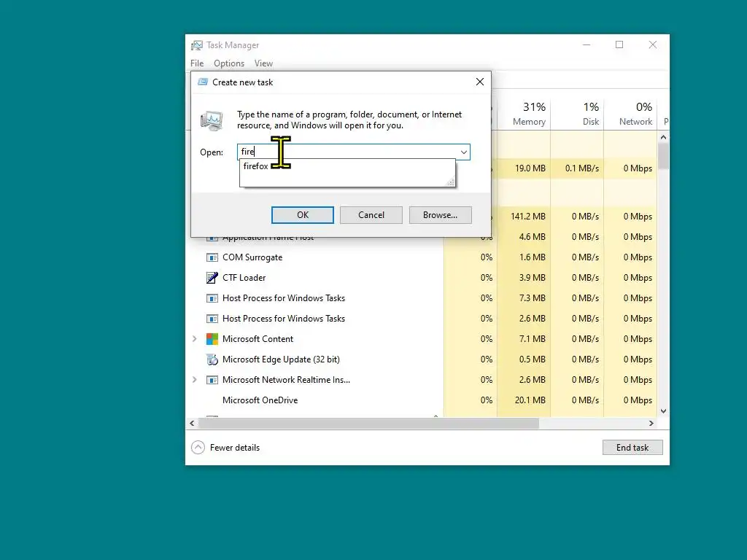The image size is (747, 560).
Task: Click the 0.1 MB/s disk cell
Action: tap(578, 168)
